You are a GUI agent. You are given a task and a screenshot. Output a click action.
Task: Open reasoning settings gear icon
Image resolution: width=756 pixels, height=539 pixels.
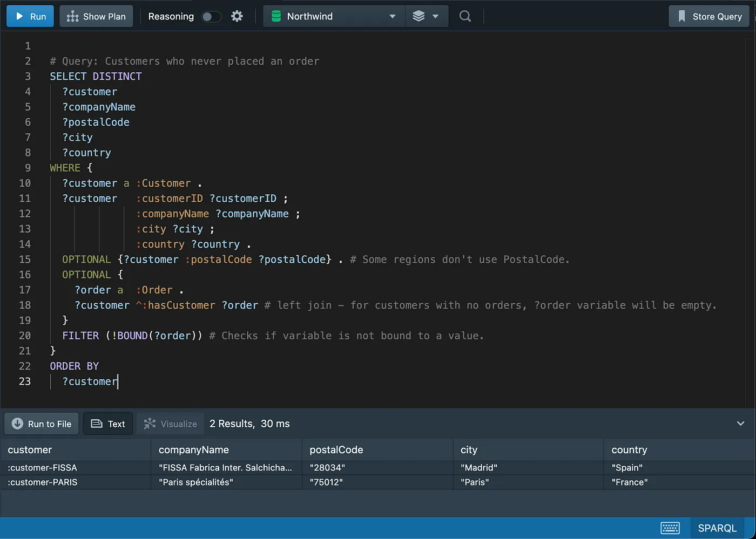pyautogui.click(x=237, y=16)
